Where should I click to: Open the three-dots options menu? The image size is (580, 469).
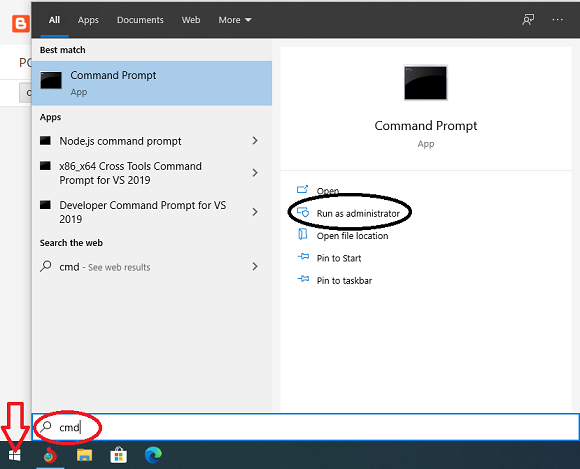557,20
